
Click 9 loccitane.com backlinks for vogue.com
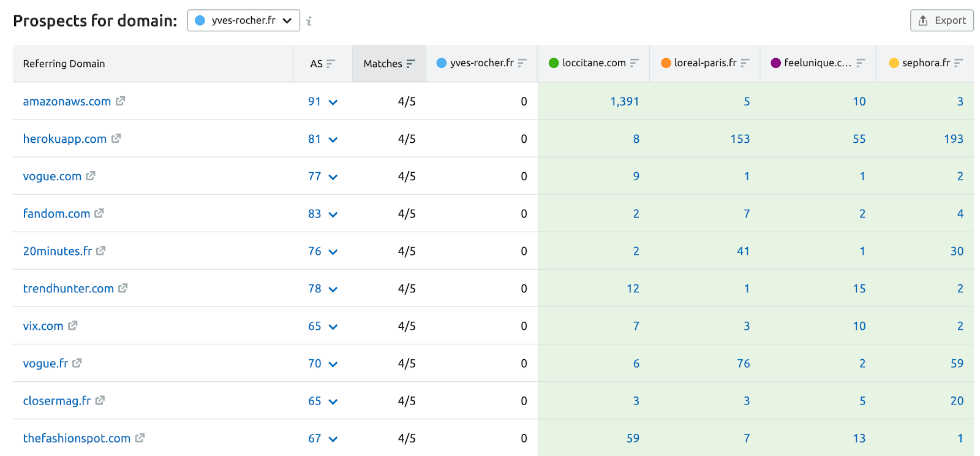[636, 176]
